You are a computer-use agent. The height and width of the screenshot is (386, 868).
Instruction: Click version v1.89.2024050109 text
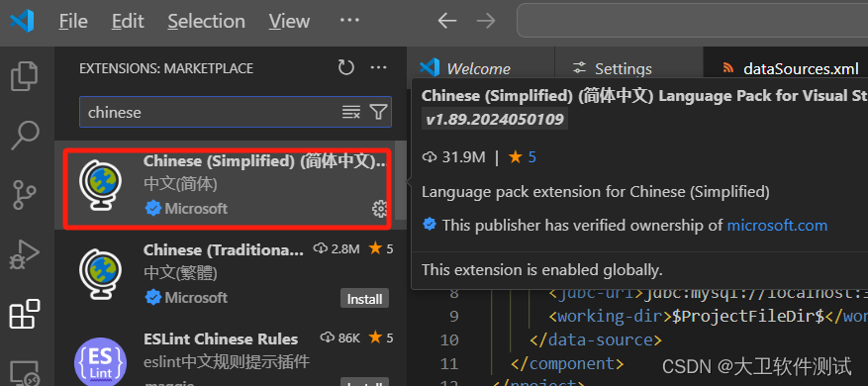point(495,119)
